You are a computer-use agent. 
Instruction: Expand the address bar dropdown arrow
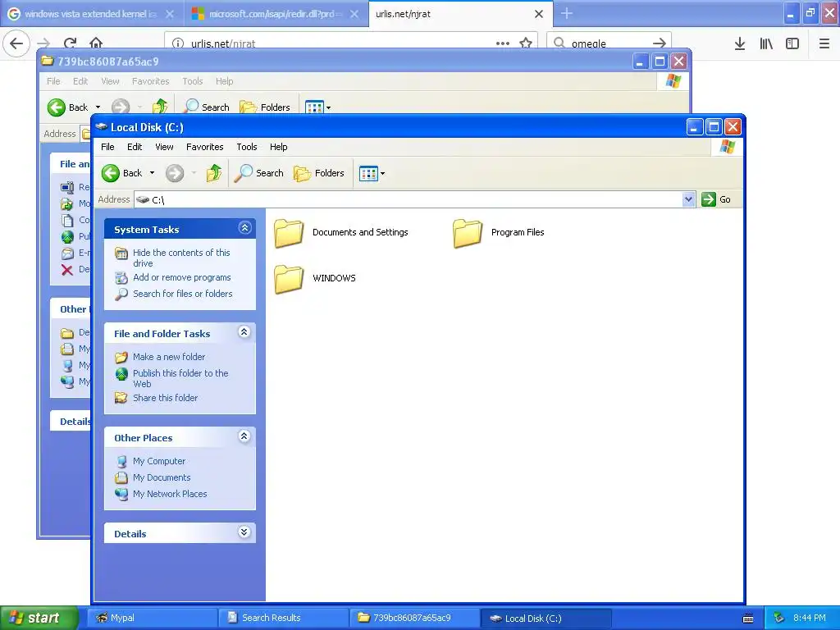(688, 199)
